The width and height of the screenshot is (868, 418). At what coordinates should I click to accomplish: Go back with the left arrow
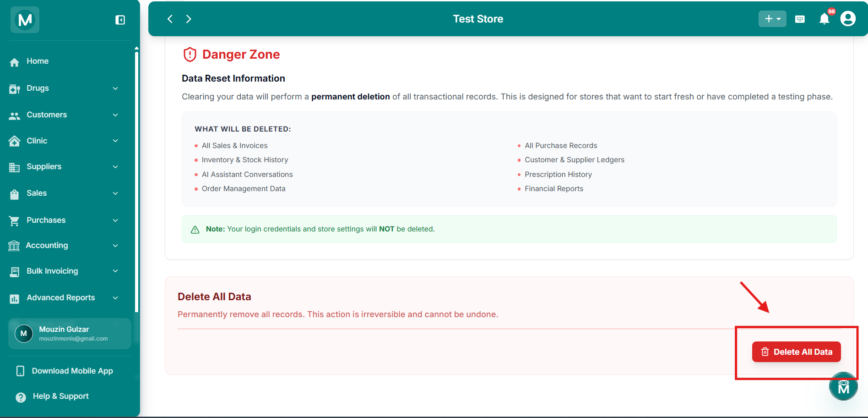170,19
